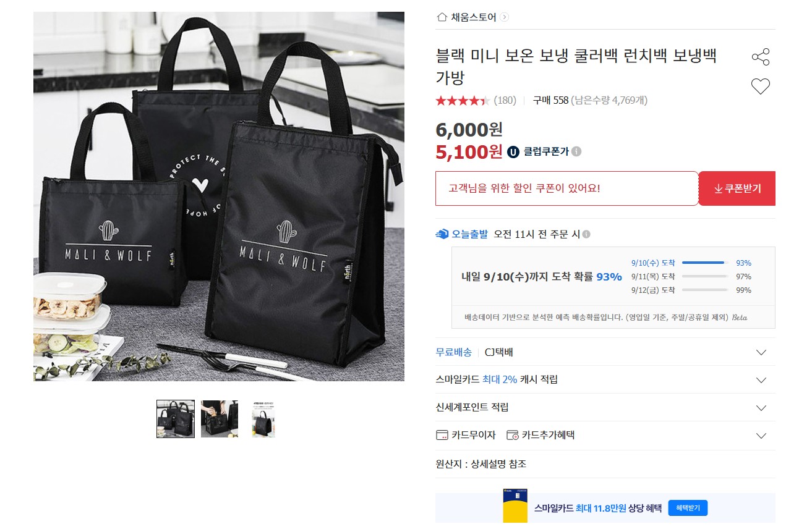Click the share icon beside product title
This screenshot has height=532, width=799.
(x=760, y=57)
